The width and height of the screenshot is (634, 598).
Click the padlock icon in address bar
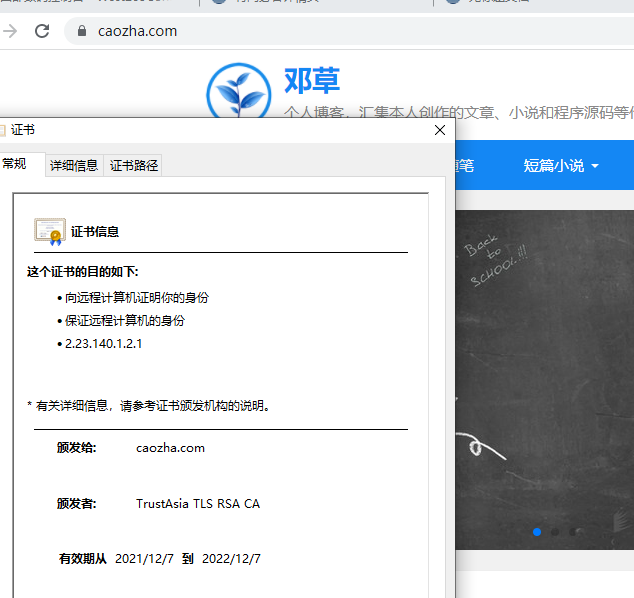point(82,31)
